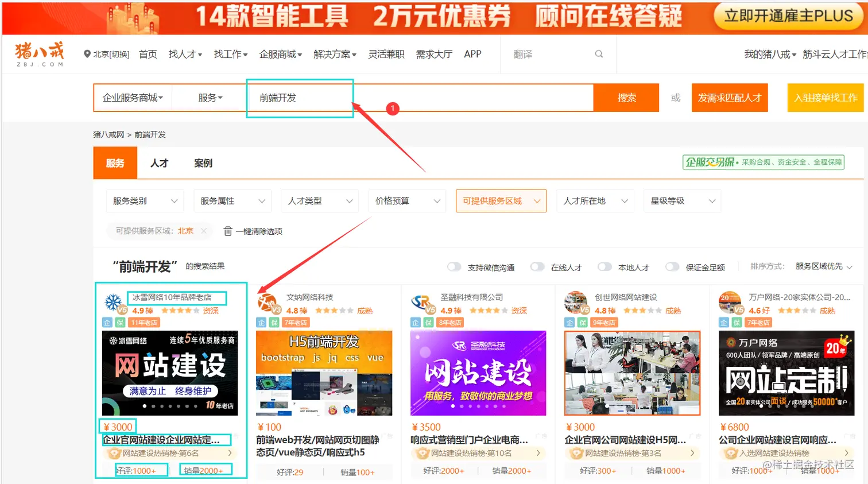
Task: Switch on the 保证金足额 filter
Action: 672,267
